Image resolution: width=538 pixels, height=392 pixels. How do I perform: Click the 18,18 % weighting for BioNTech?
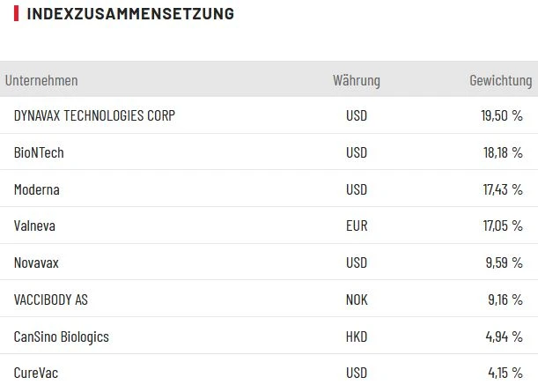[502, 152]
